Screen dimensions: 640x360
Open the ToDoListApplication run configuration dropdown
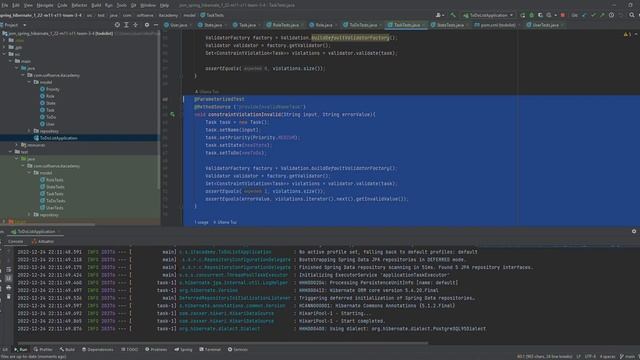(x=488, y=15)
